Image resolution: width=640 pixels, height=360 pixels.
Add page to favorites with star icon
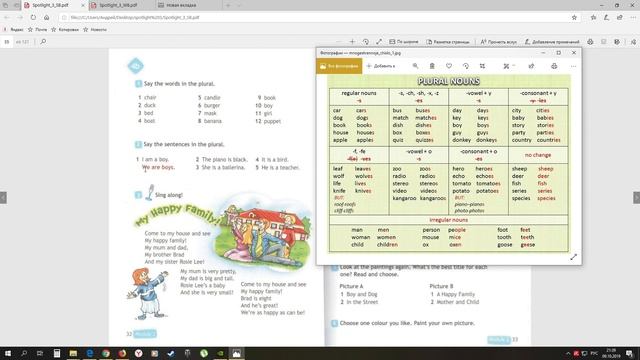click(574, 18)
